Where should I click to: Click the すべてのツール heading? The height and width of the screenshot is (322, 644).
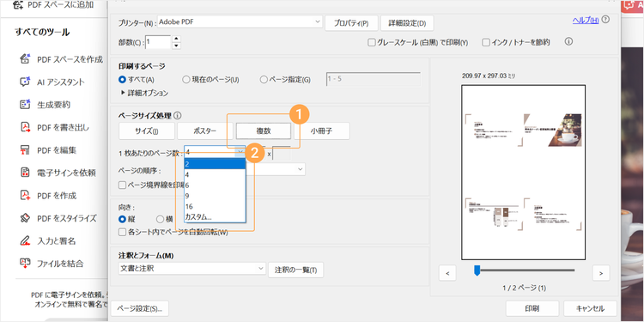[x=42, y=32]
